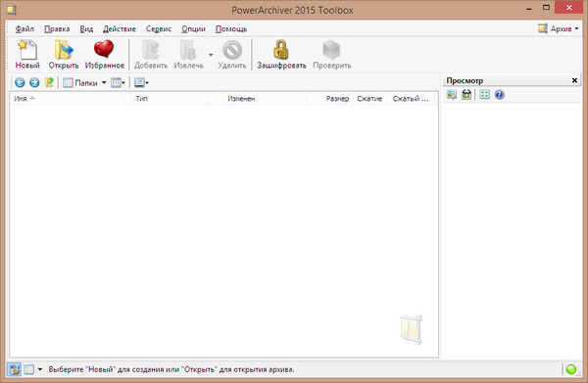588x383 pixels.
Task: Open the view style dropdown icon
Action: [118, 83]
